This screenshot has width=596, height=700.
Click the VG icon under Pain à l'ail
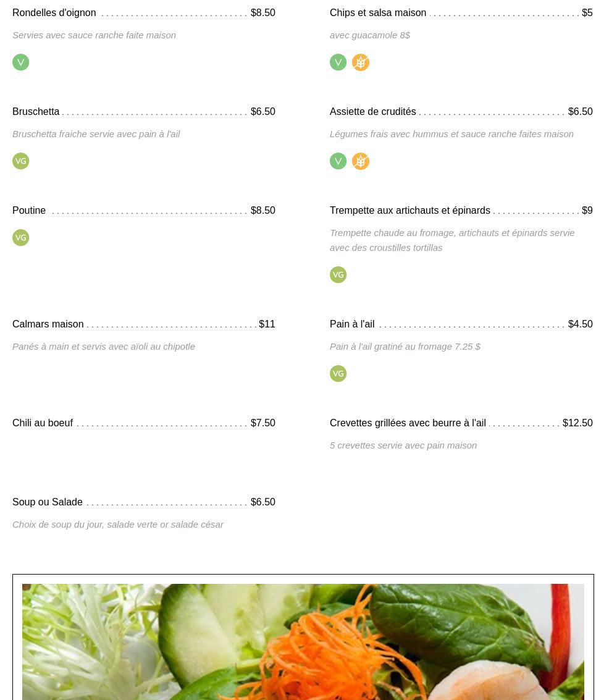(338, 374)
